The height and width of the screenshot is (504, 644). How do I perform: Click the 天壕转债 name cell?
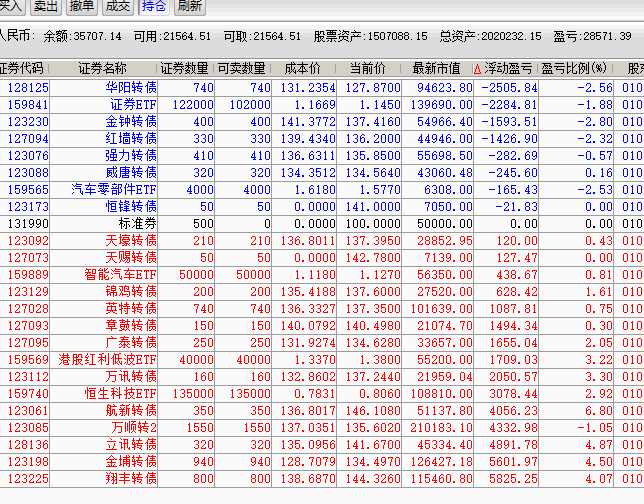tap(131, 241)
